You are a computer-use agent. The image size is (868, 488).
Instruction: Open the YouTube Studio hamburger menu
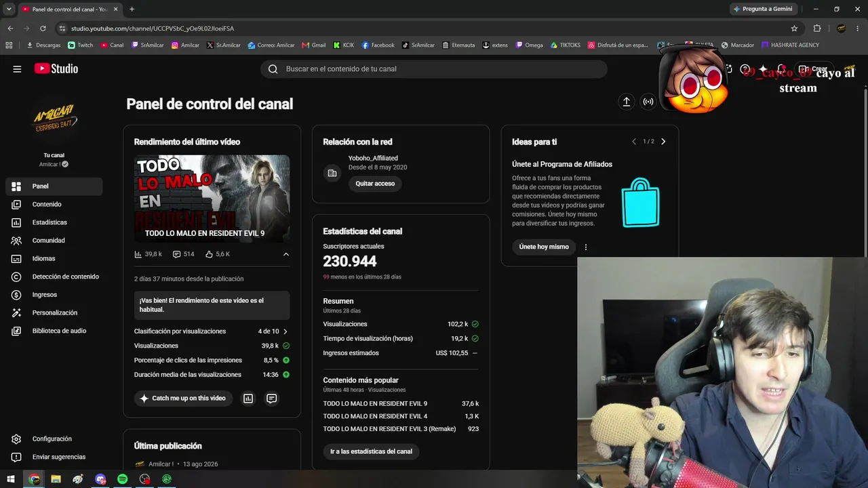point(17,68)
